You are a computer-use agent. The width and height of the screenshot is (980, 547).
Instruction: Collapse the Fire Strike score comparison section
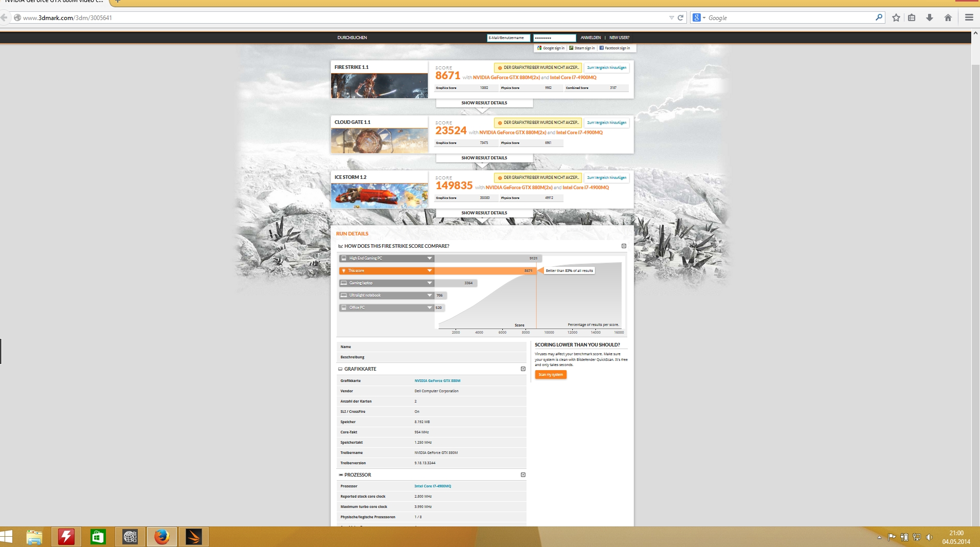pyautogui.click(x=624, y=246)
